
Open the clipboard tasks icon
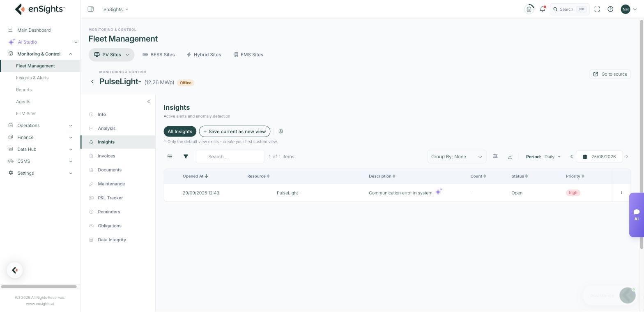[x=529, y=9]
